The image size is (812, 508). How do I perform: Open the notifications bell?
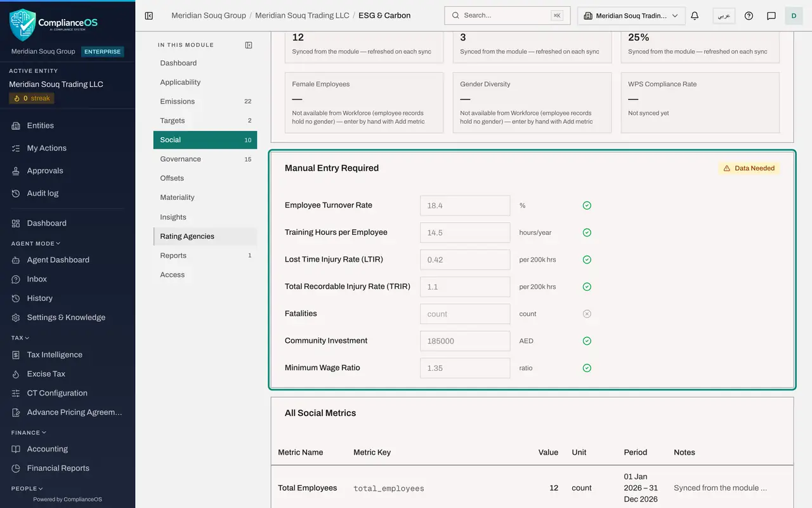695,16
